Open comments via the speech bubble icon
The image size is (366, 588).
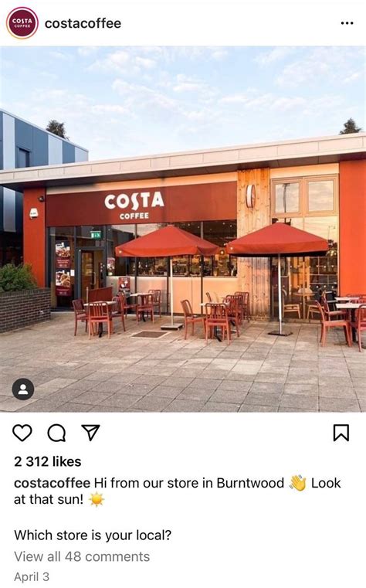click(56, 433)
